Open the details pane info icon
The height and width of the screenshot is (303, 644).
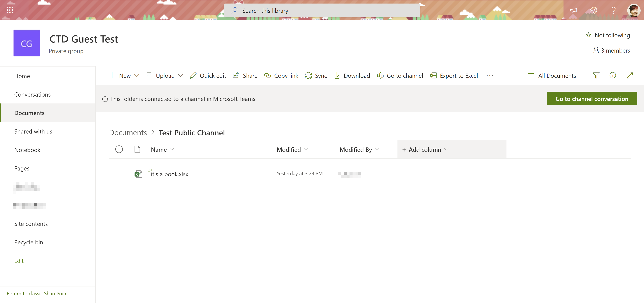coord(612,75)
